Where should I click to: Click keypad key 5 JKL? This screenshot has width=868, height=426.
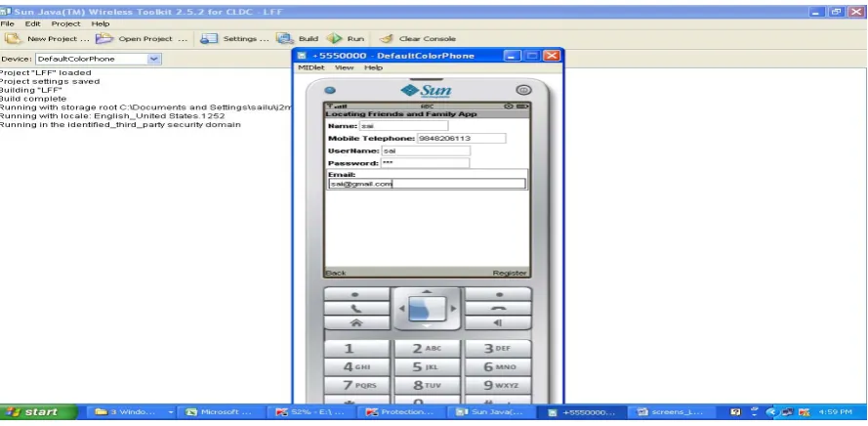pos(427,367)
